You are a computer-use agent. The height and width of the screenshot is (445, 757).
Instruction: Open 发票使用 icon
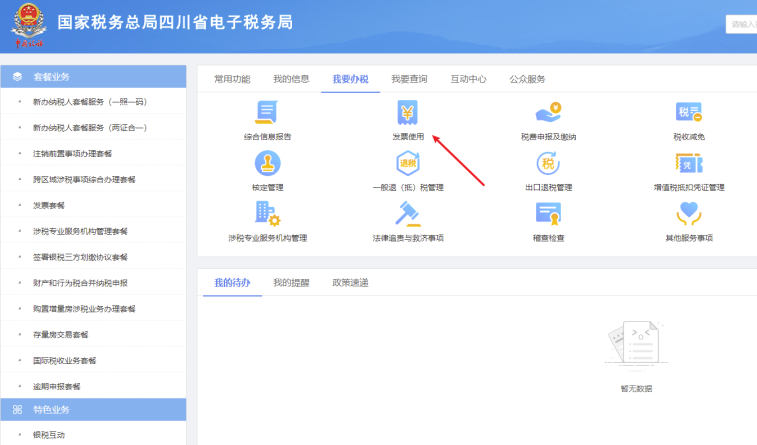407,112
